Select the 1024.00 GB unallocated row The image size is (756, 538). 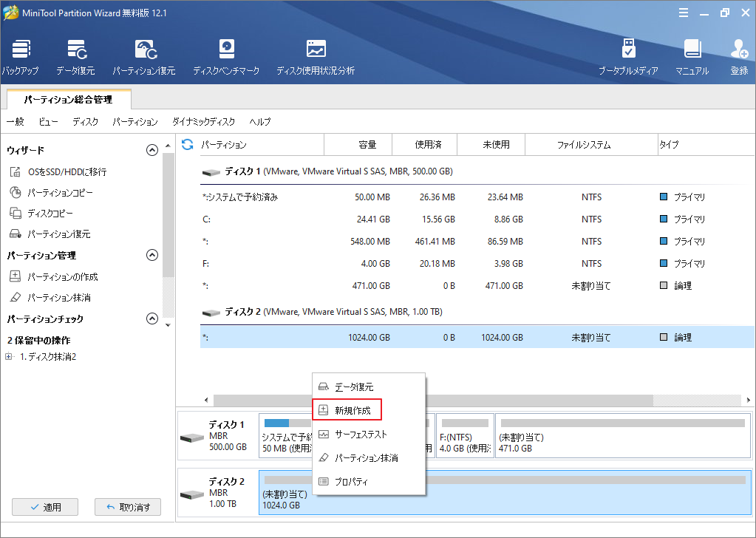pyautogui.click(x=477, y=338)
